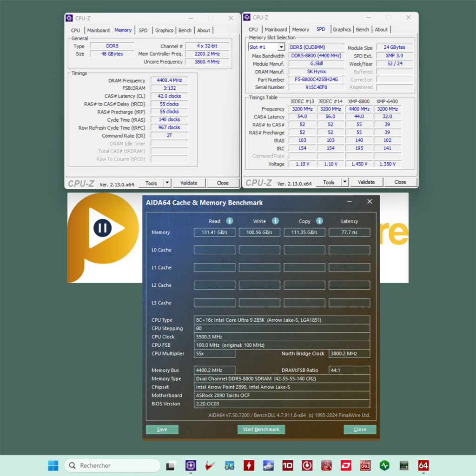Viewport: 476px width, 476px height.
Task: Open About tab in left CPU-Z window
Action: pyautogui.click(x=204, y=30)
